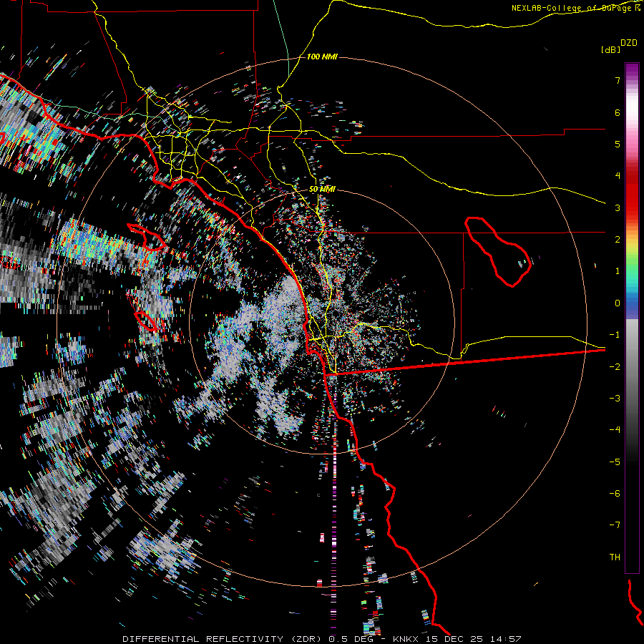Viewport: 644px width, 644px height.
Task: Select the "-7" tick label on the color scale
Action: coord(615,525)
